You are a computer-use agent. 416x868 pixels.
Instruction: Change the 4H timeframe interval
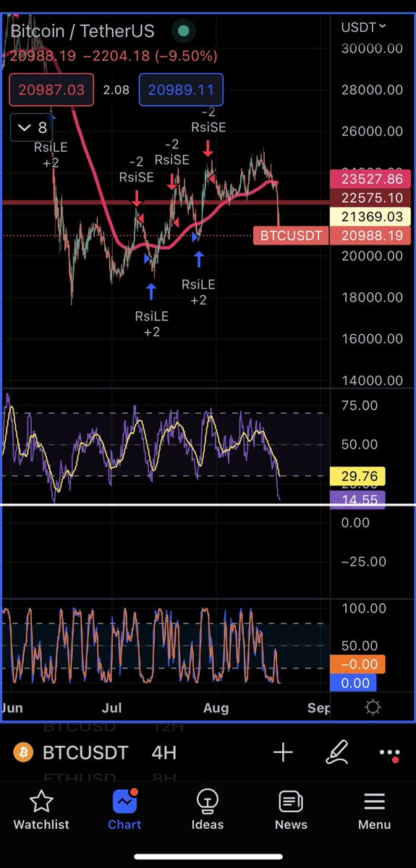[x=164, y=753]
